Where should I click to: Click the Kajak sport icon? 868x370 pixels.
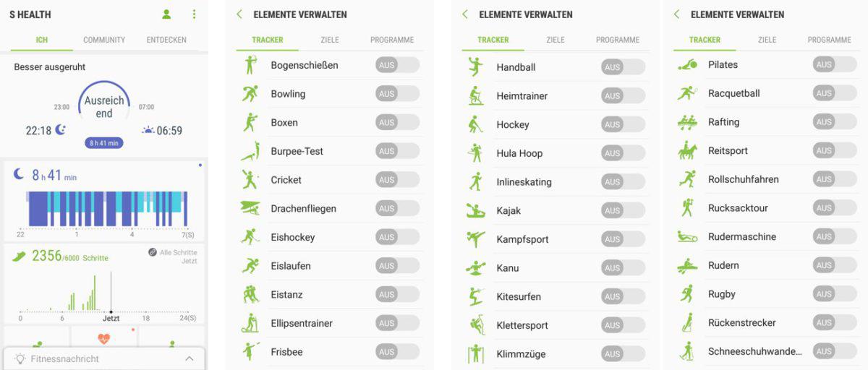point(475,211)
